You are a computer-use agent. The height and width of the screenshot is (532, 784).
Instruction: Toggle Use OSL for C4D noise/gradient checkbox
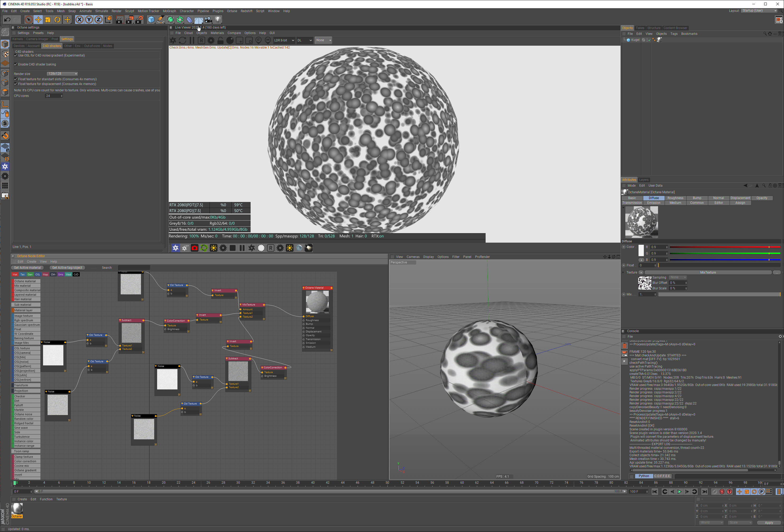point(16,55)
